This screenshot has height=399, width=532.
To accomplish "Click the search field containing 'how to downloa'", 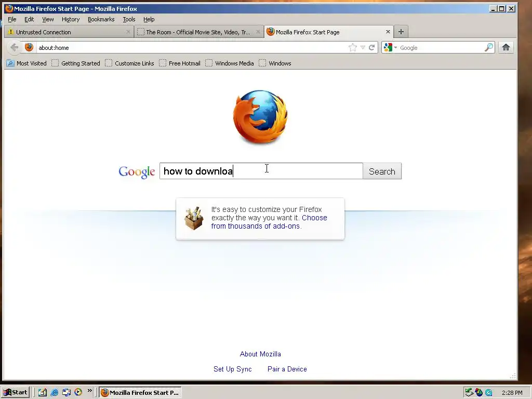I will click(261, 171).
